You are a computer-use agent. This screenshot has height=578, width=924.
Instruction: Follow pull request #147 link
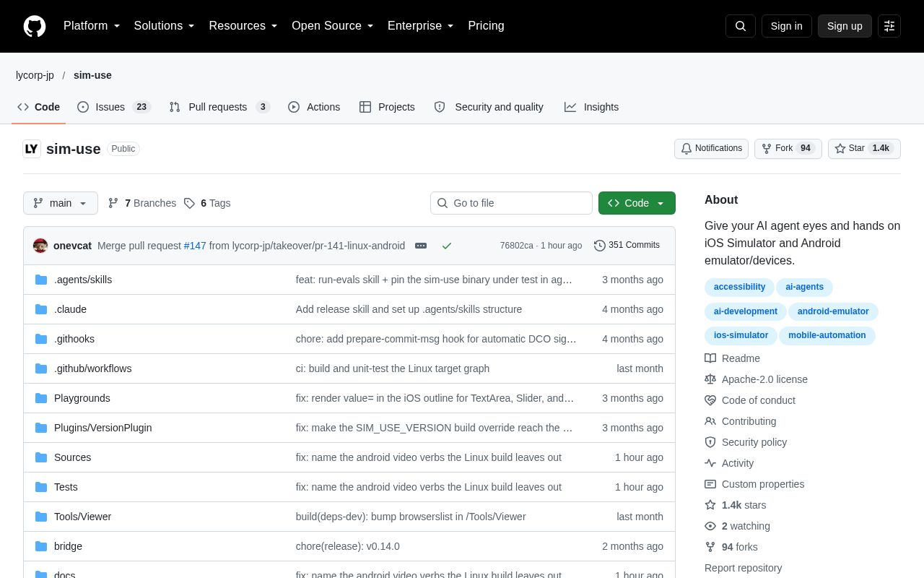coord(195,246)
